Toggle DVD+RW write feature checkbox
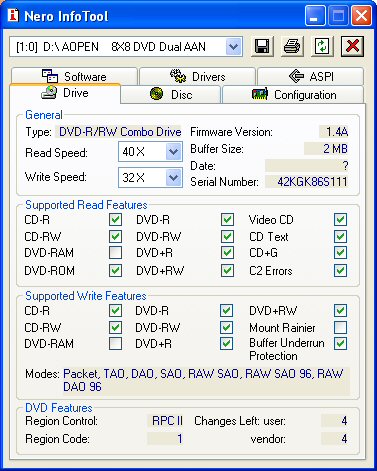This screenshot has width=377, height=471. click(341, 311)
